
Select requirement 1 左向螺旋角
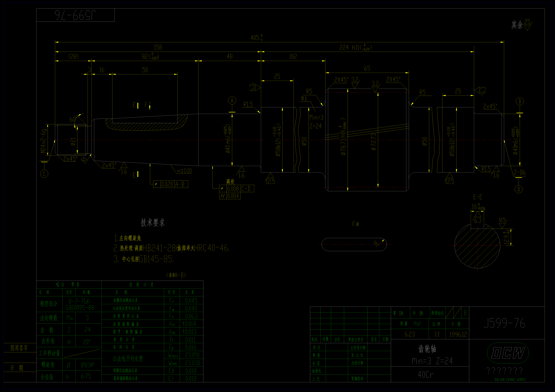coord(128,238)
